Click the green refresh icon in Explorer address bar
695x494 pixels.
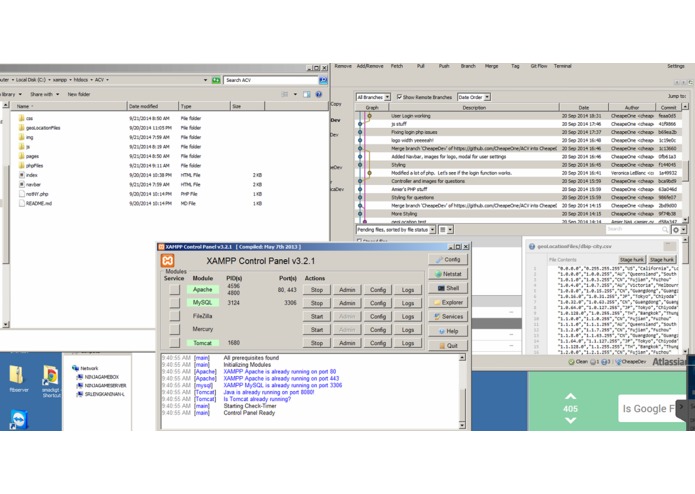tap(216, 80)
